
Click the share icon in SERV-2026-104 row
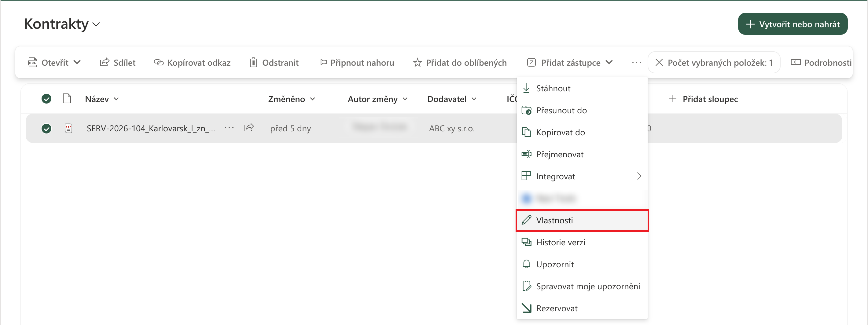pyautogui.click(x=249, y=128)
